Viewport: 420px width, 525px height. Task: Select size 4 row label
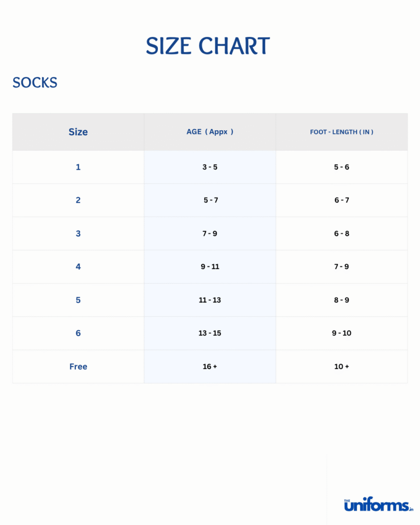[x=78, y=267]
